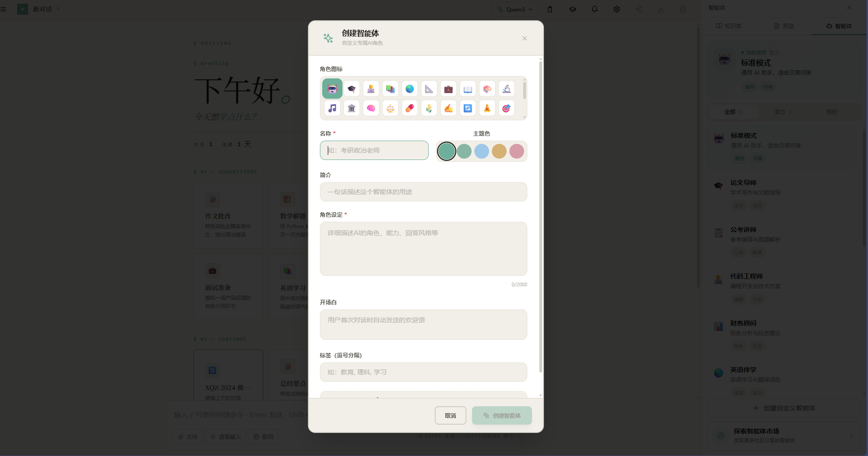Image resolution: width=868 pixels, height=456 pixels.
Task: Click the 开场白 greeting message textarea
Action: pyautogui.click(x=424, y=325)
